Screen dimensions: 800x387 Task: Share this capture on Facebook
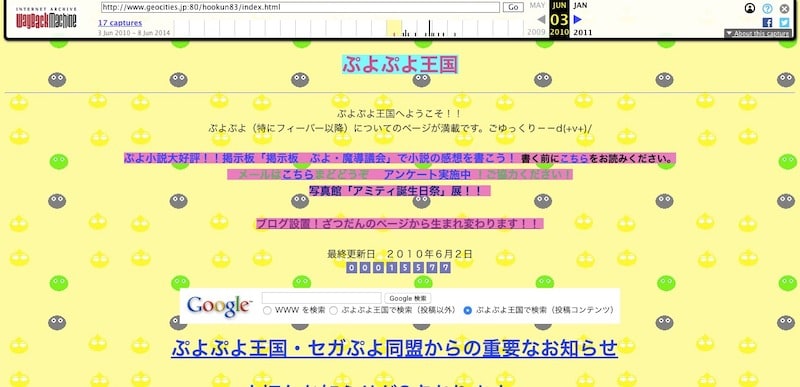pyautogui.click(x=767, y=22)
